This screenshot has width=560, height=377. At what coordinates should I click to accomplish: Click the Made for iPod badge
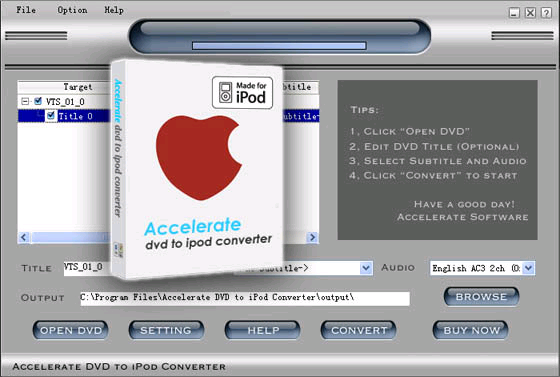(x=242, y=93)
